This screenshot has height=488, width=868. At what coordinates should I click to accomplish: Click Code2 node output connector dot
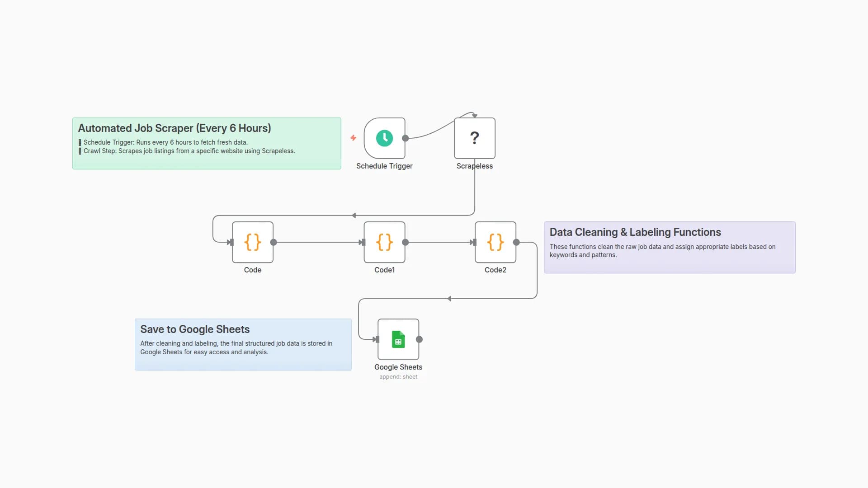pos(516,242)
